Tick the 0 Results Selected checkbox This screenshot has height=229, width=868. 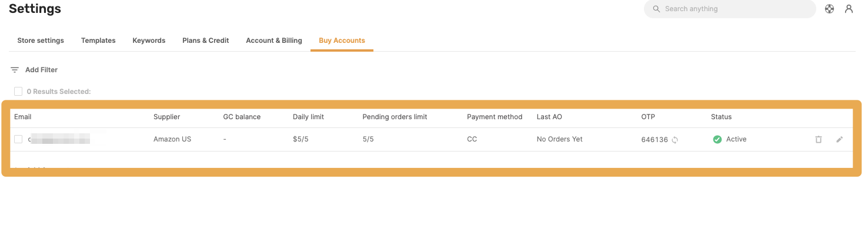pyautogui.click(x=18, y=92)
